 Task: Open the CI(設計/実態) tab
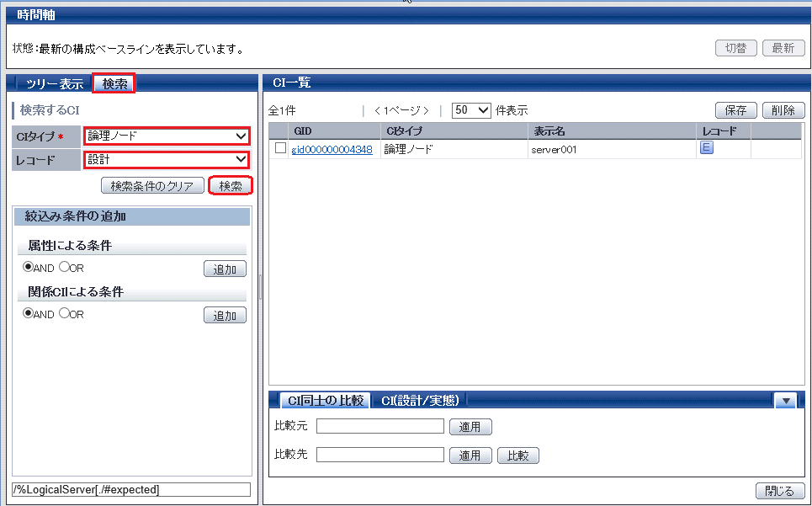tap(420, 401)
